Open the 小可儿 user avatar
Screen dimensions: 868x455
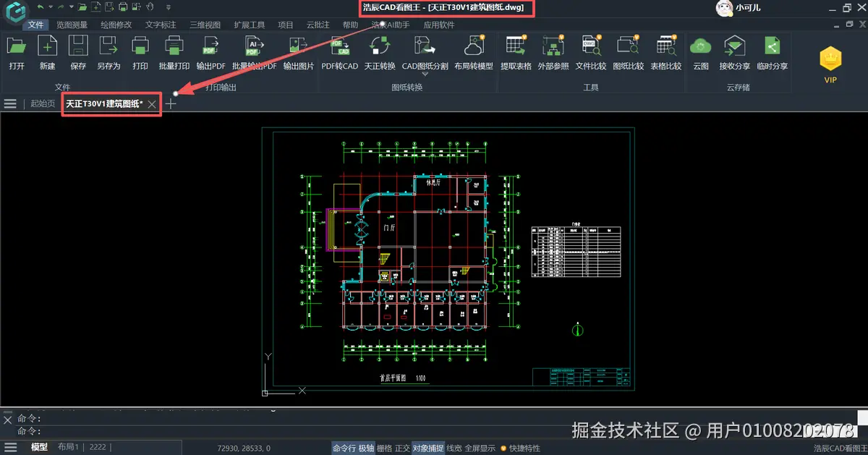(723, 9)
